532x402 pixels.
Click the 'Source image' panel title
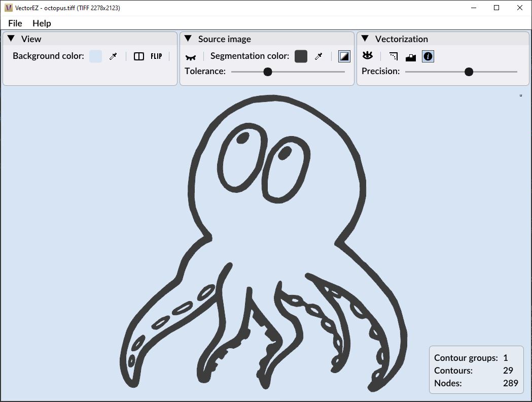[225, 39]
